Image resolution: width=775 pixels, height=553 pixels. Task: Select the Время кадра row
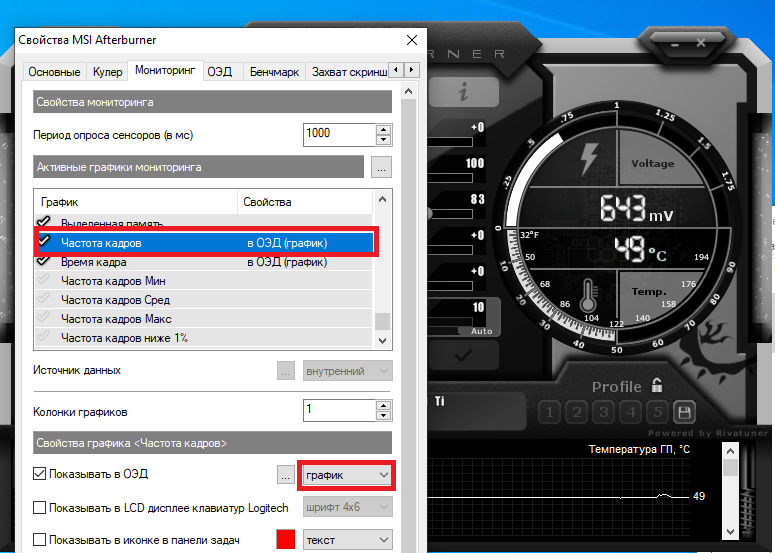pyautogui.click(x=204, y=262)
